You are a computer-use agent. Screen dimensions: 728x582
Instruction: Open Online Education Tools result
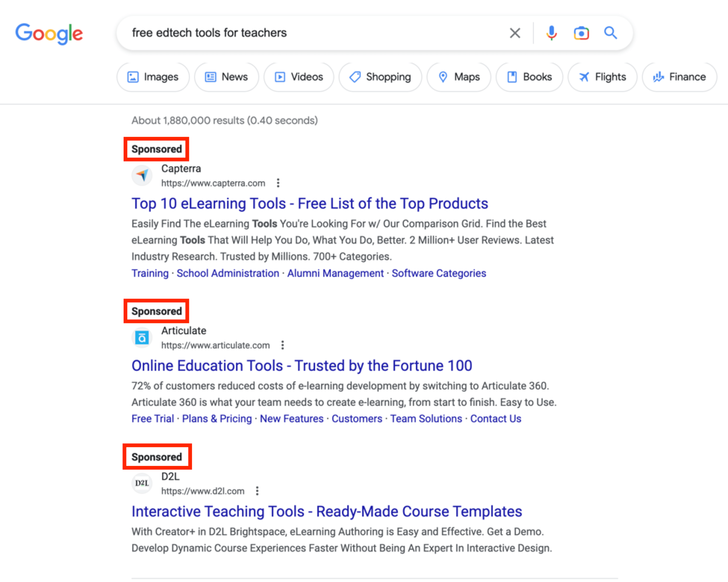302,366
